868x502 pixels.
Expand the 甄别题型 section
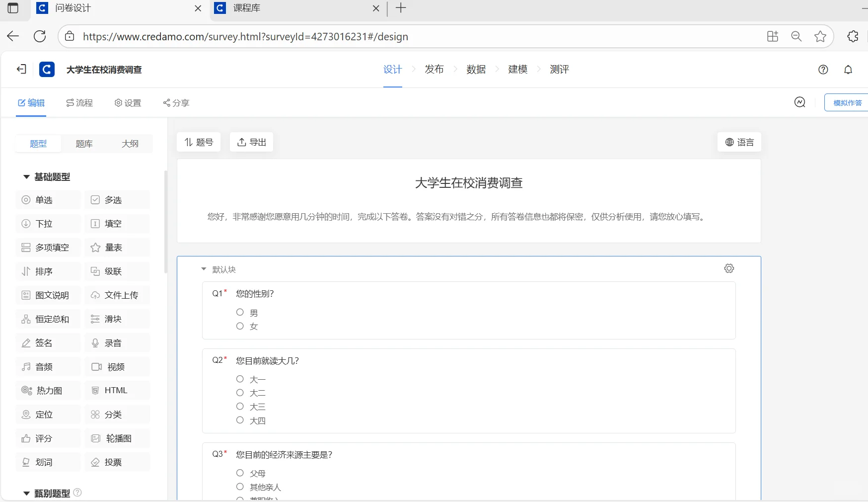coord(26,494)
